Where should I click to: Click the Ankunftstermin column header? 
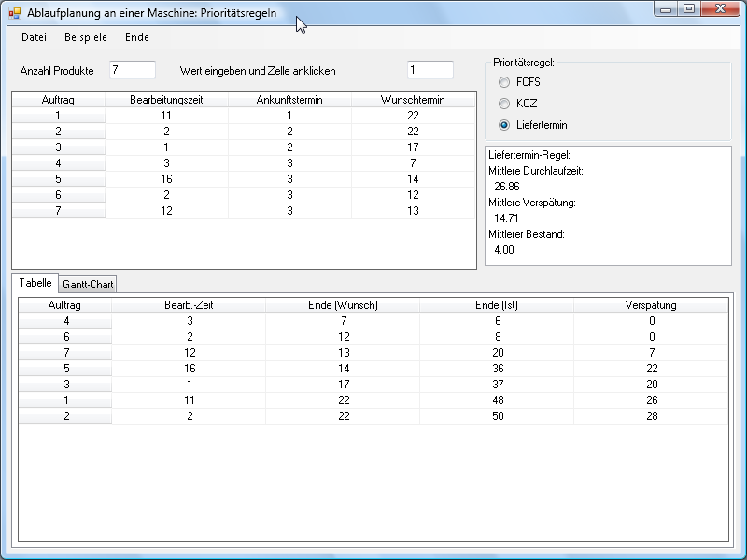point(289,100)
